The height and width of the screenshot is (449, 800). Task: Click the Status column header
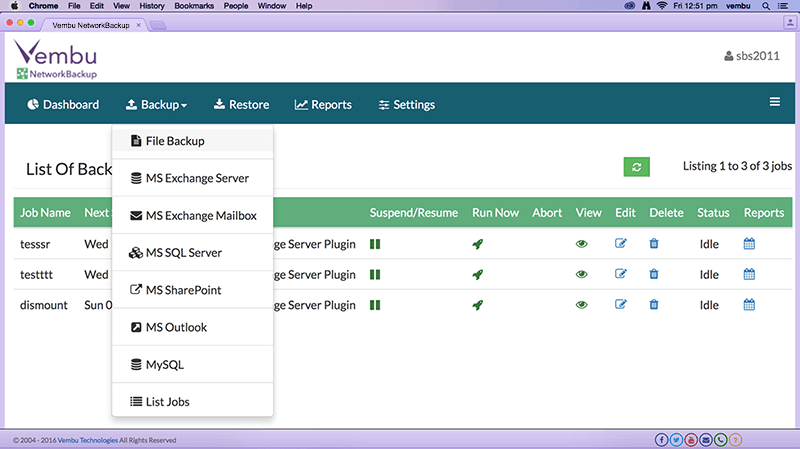(x=713, y=213)
